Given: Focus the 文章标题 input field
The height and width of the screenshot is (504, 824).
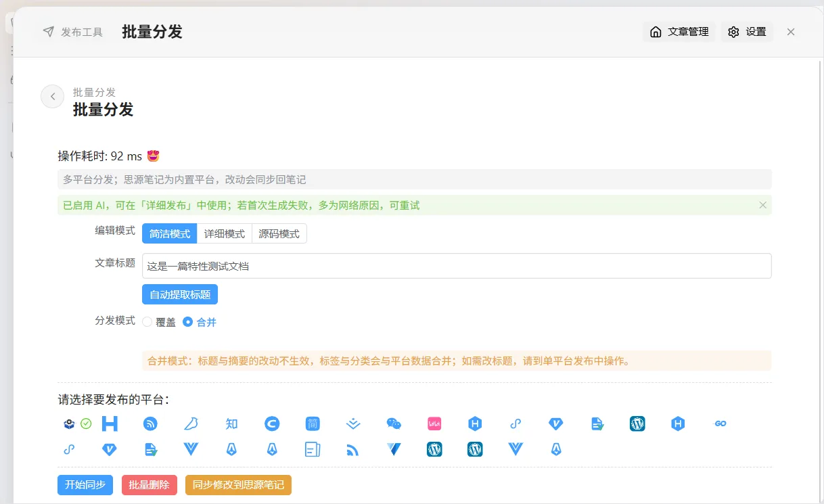Looking at the screenshot, I should coord(457,266).
